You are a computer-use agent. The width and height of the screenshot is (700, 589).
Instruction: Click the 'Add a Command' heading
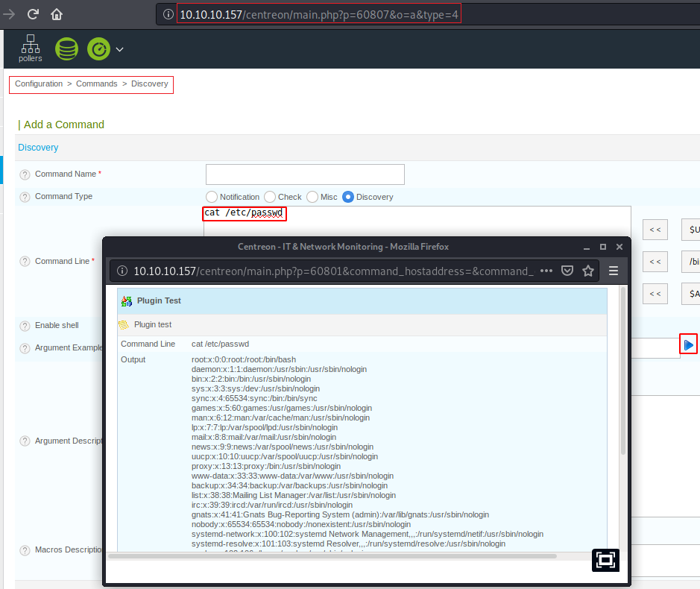64,125
